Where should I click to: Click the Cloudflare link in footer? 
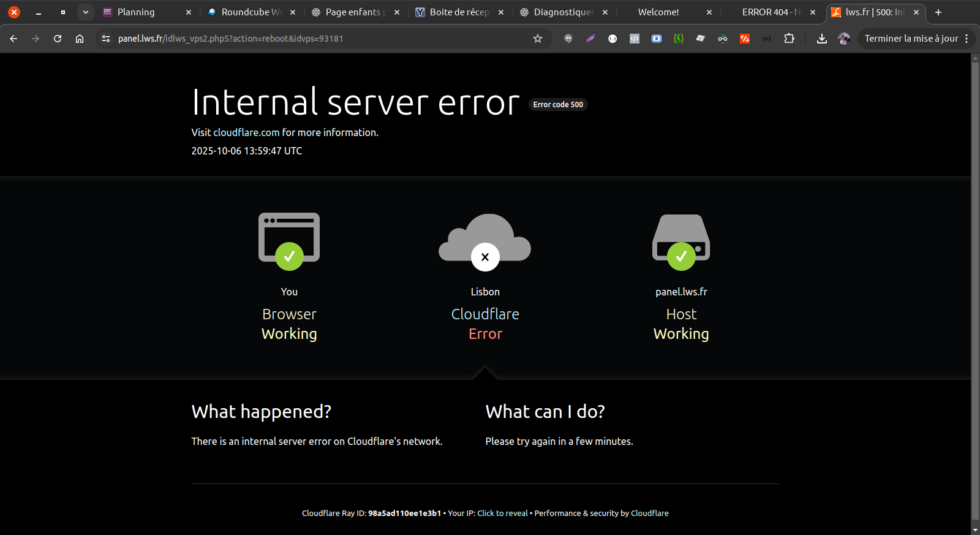pyautogui.click(x=649, y=514)
